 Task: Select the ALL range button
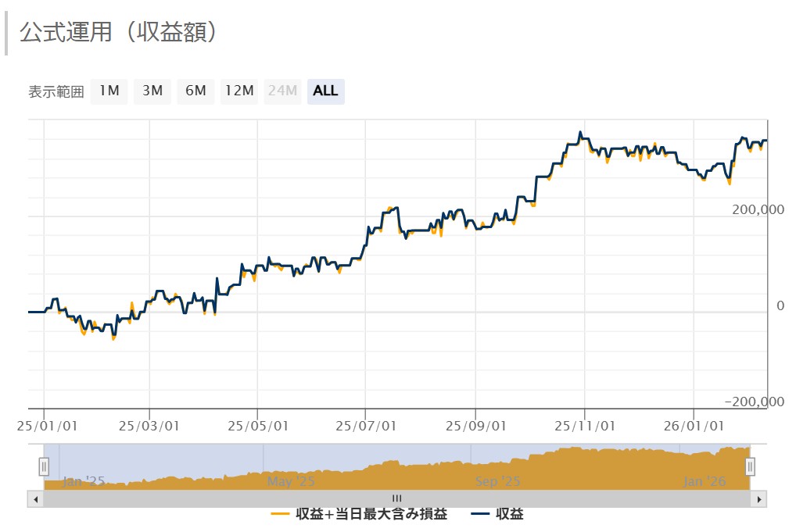(325, 91)
